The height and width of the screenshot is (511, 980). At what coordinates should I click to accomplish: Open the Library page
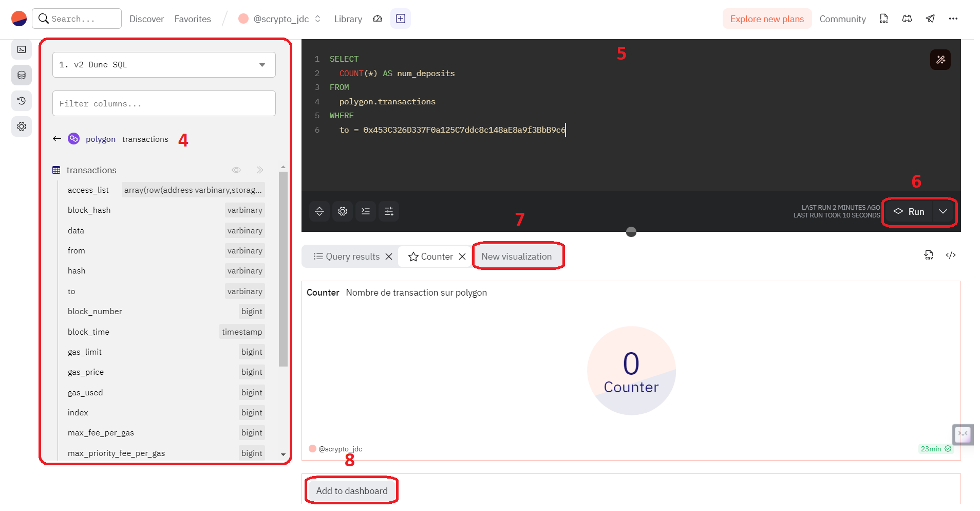coord(348,19)
